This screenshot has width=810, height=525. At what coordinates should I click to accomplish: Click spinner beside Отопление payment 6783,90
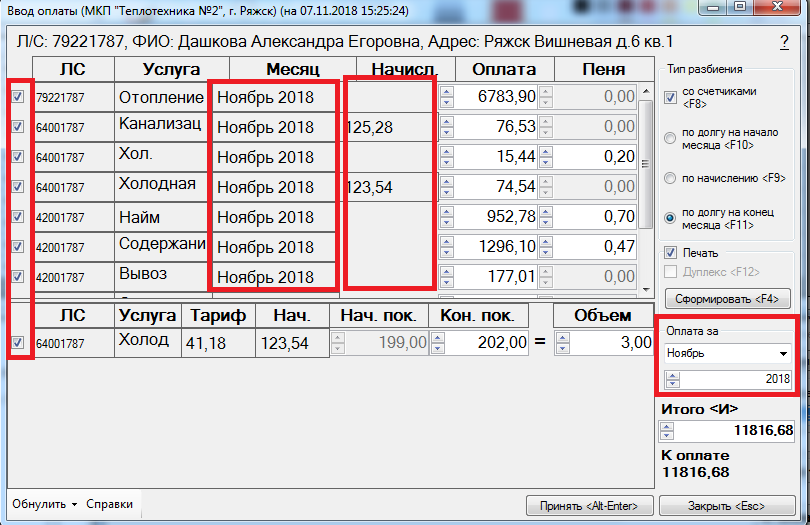[447, 97]
